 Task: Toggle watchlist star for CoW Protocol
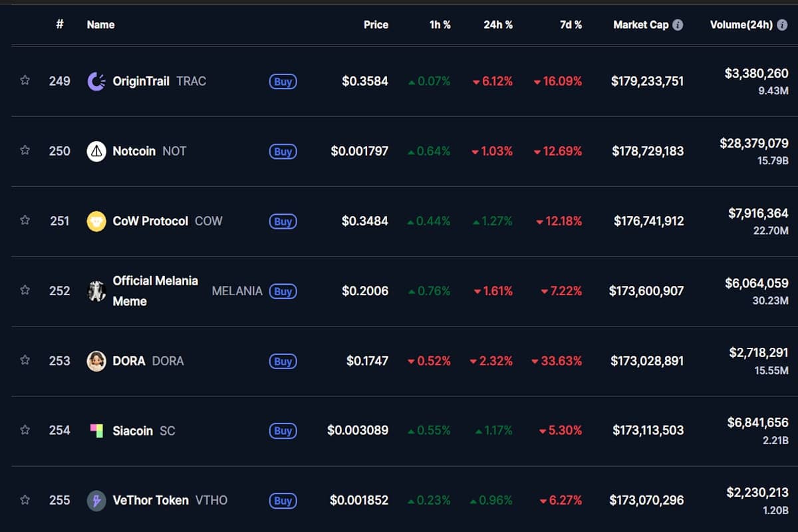tap(25, 220)
